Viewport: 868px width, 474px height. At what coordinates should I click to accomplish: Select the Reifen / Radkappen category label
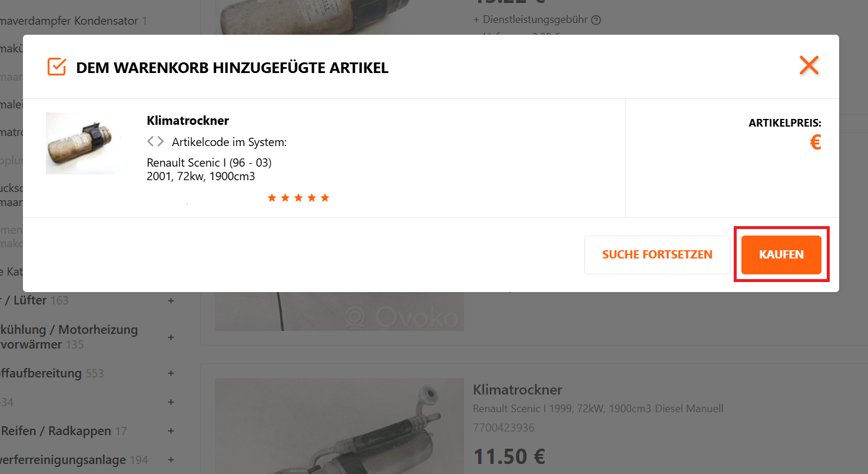tap(56, 431)
